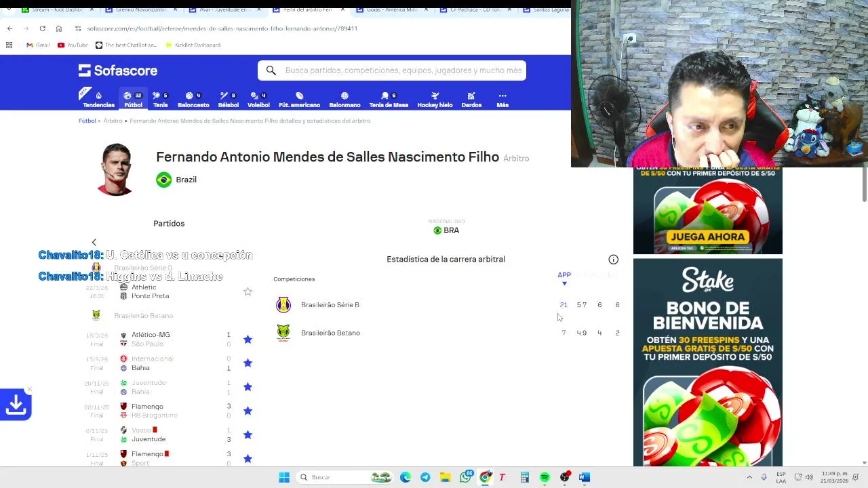Switch to the Avaí - Juventude browser tab

(x=224, y=9)
